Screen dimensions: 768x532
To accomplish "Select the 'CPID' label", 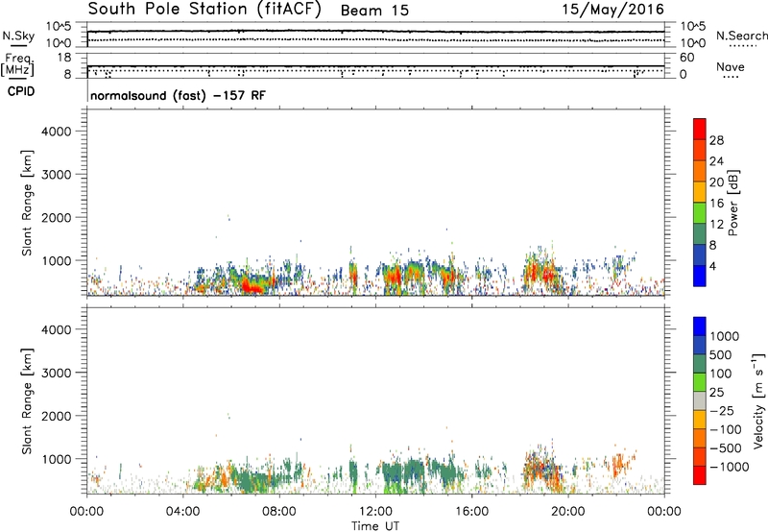I will pos(21,91).
